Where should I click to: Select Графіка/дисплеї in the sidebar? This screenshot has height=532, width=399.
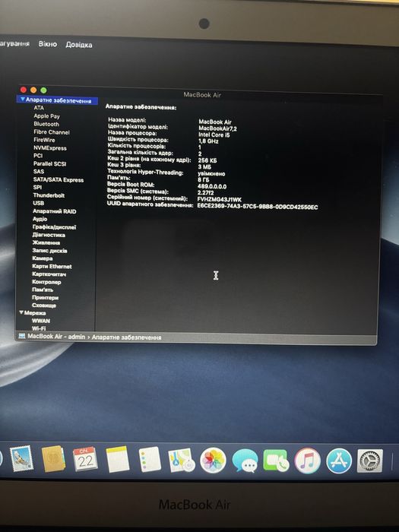(x=54, y=227)
